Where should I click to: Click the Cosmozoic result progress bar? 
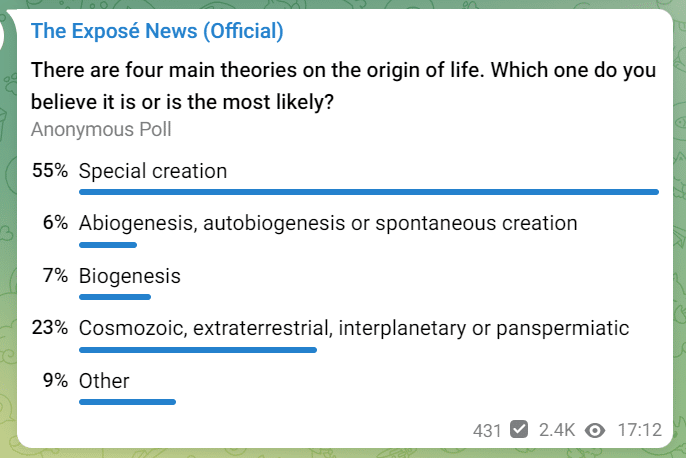click(198, 350)
